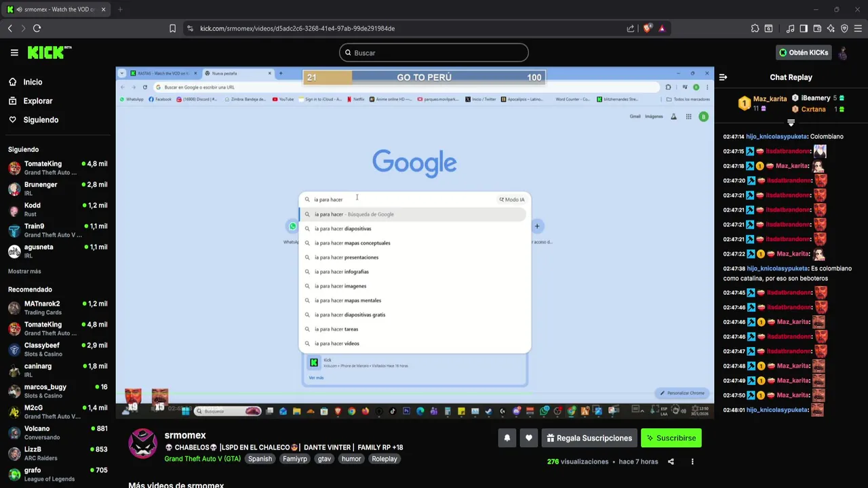
Task: Select the gtav tag
Action: pyautogui.click(x=324, y=459)
